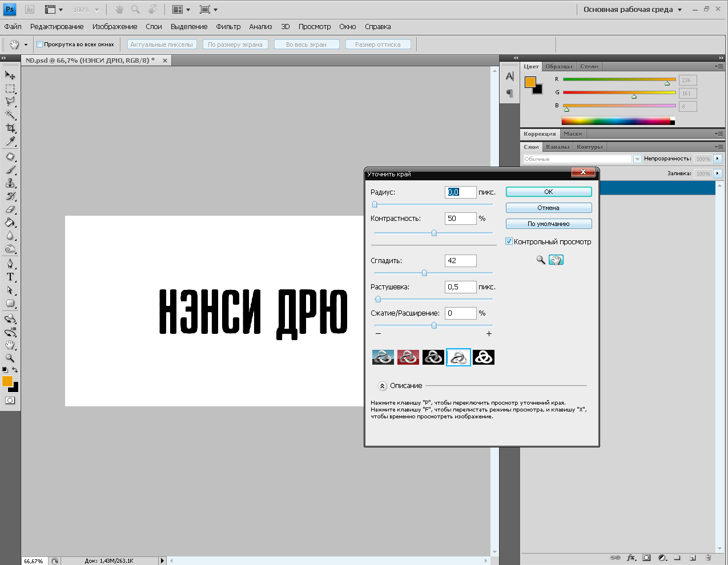Launch Adobe Bridge from the top bar

coord(30,10)
